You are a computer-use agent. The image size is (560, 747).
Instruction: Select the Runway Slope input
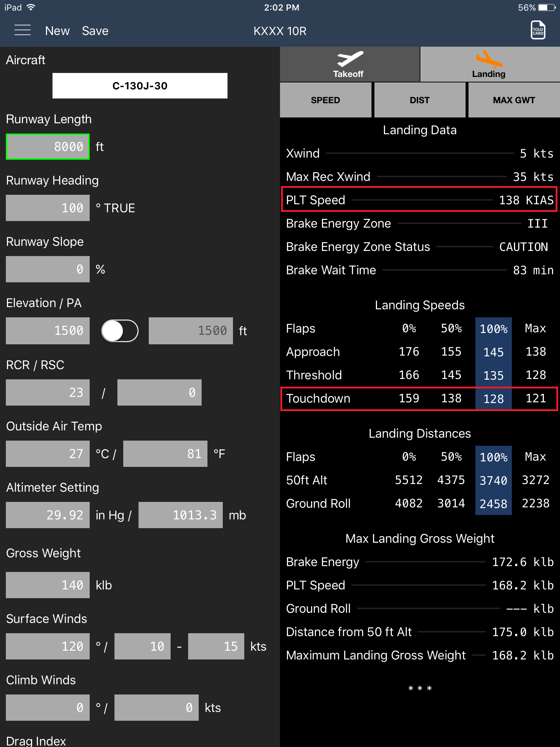(x=48, y=269)
